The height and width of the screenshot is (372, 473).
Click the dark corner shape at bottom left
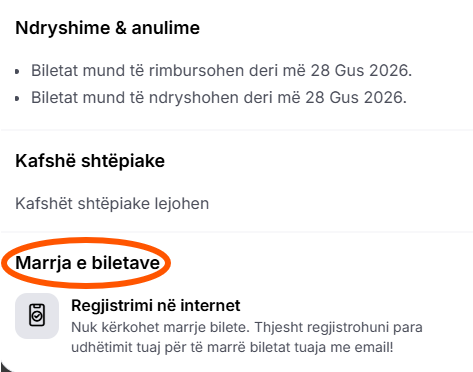click(x=5, y=367)
